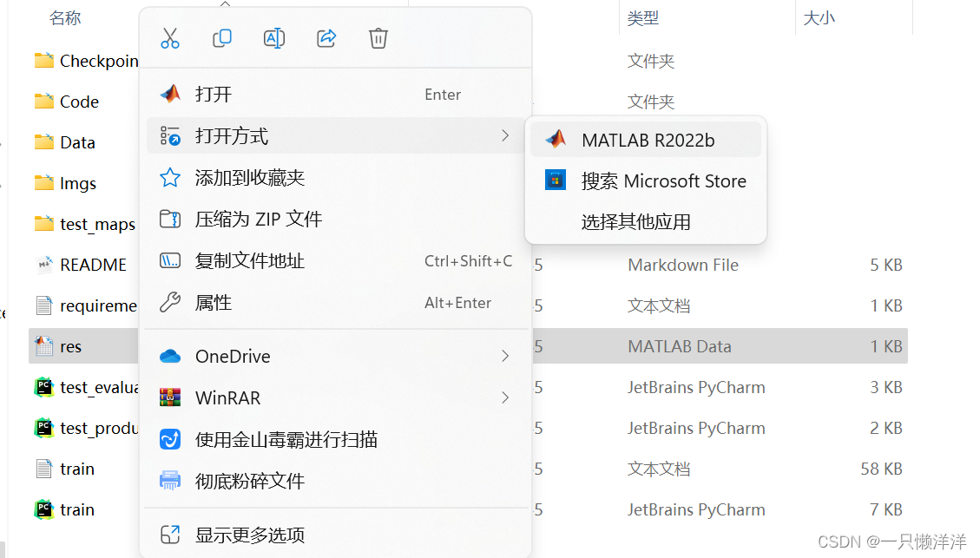Delete the file using trash icon
The height and width of the screenshot is (558, 980).
click(378, 38)
